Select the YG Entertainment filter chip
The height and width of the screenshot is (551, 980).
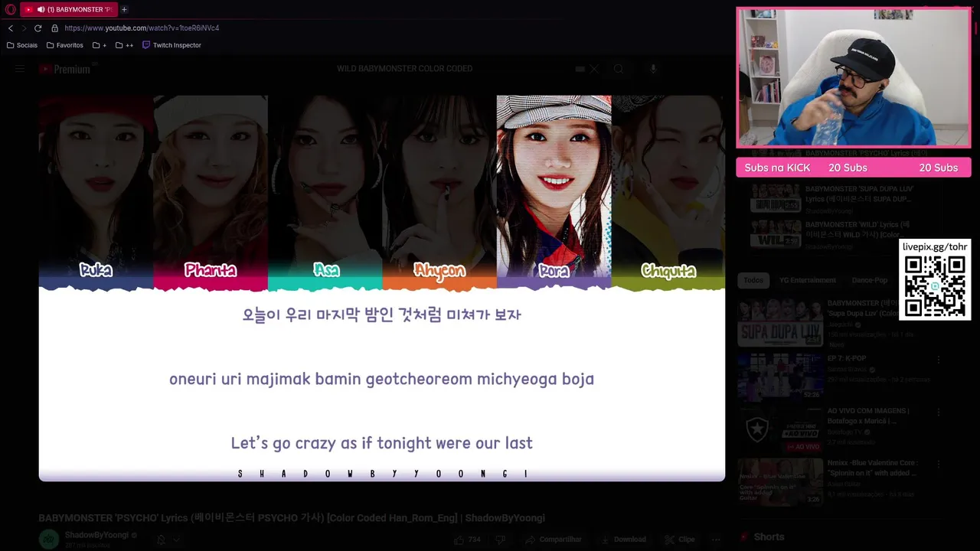tap(808, 280)
